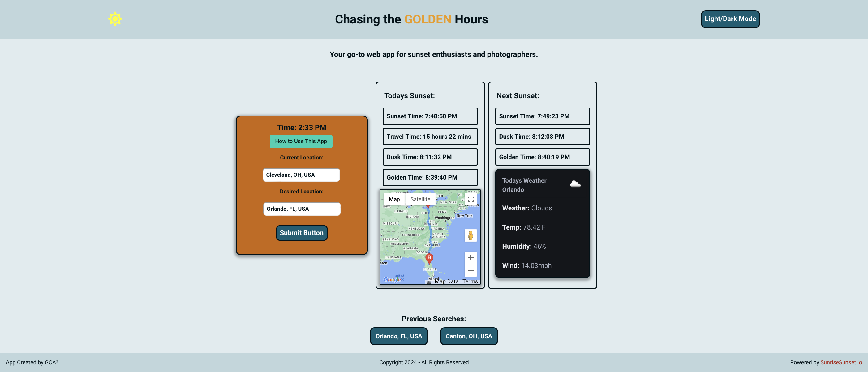Click the Current Location input field
Screen dimensions: 868x372
tap(301, 175)
